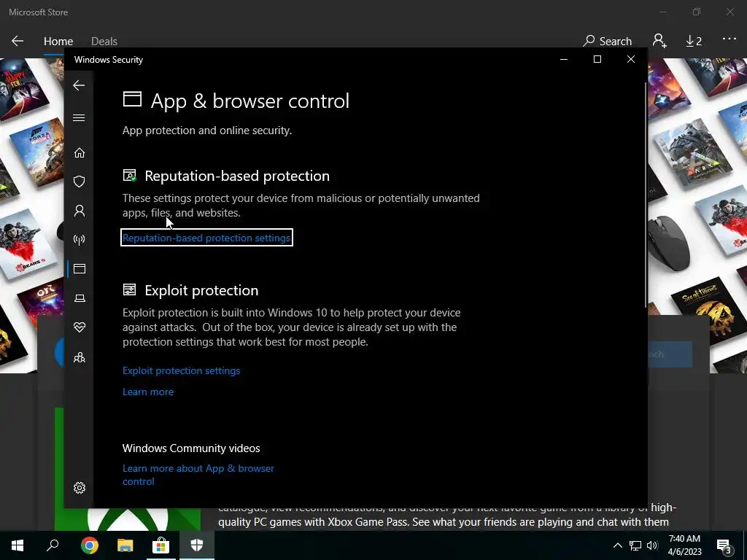Click the Windows Security vertical scrollbar
Screen dimensions: 747x560
[x=646, y=195]
